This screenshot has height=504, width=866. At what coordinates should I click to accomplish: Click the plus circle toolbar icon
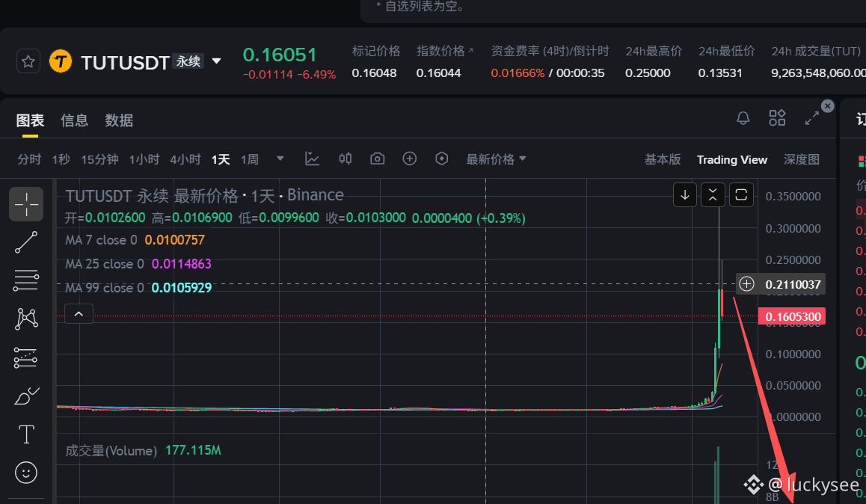[409, 159]
